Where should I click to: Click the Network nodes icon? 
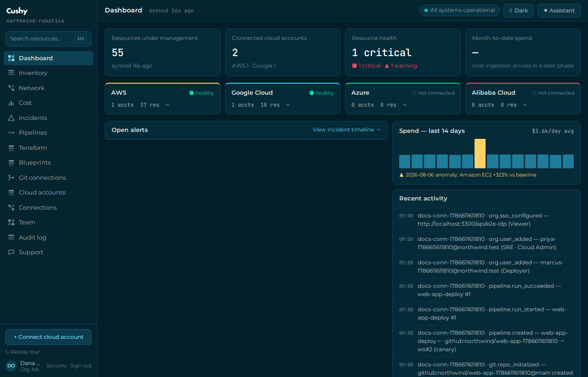click(11, 88)
